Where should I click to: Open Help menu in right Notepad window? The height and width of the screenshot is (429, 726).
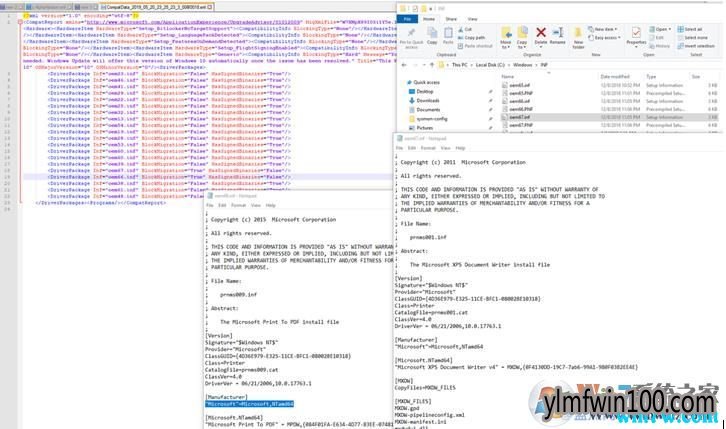pyautogui.click(x=460, y=148)
